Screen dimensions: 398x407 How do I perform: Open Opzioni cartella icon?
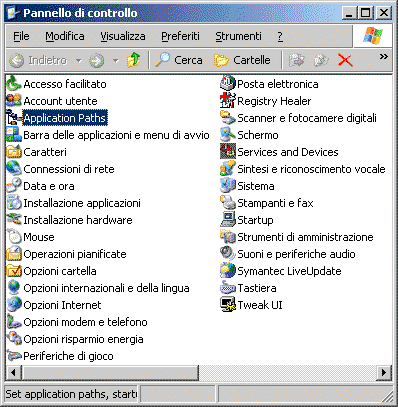[x=14, y=271]
